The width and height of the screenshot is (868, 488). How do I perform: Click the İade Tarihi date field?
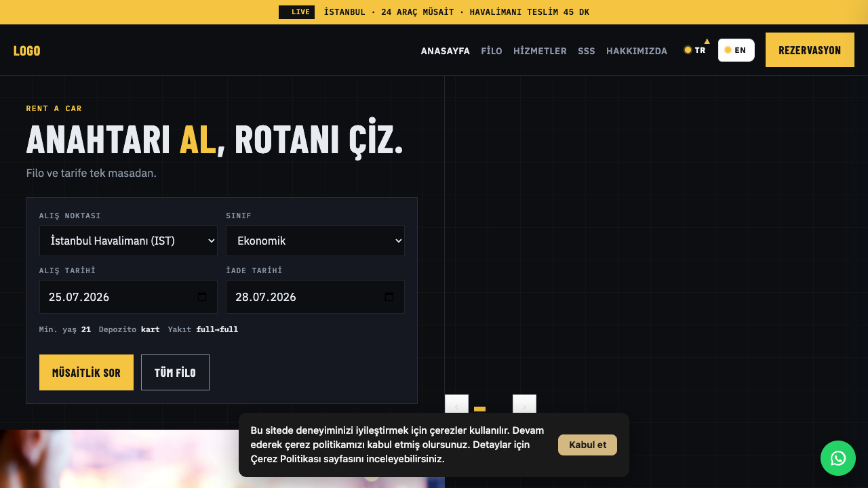click(x=315, y=297)
